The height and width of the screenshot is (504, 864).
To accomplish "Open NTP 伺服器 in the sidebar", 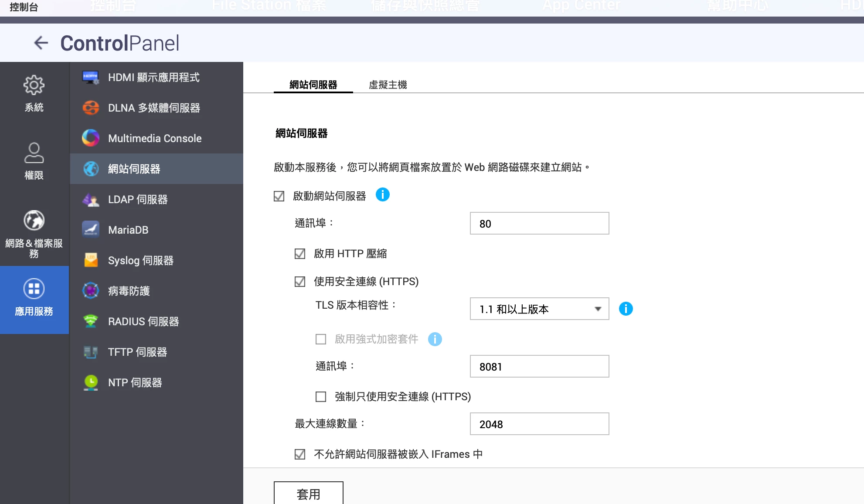I will click(135, 382).
